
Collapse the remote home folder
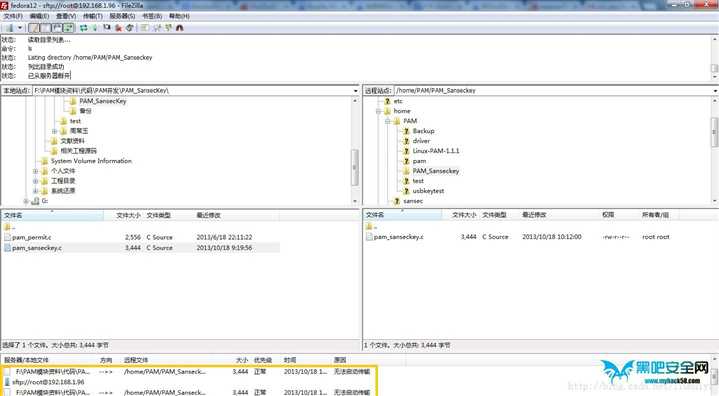[x=378, y=111]
